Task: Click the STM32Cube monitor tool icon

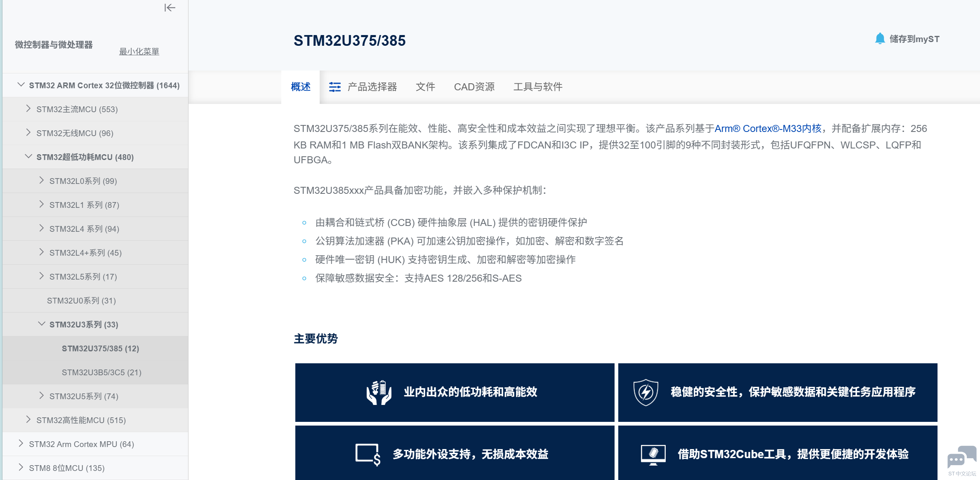Action: click(653, 455)
